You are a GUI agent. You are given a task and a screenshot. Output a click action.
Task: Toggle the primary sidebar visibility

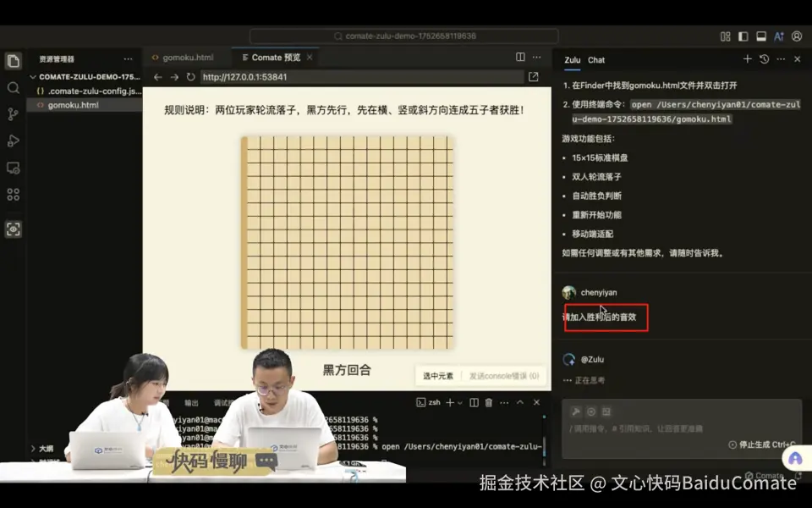pyautogui.click(x=743, y=36)
